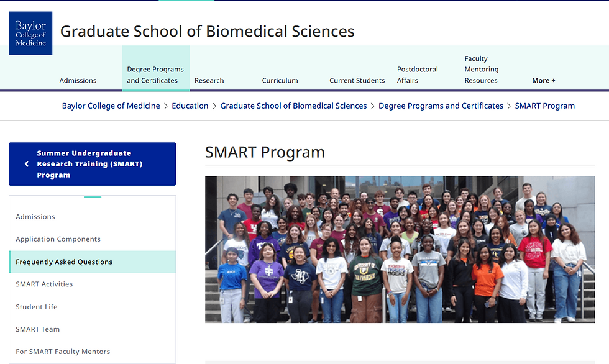Viewport: 609px width, 364px height.
Task: Click the SMART Program page heading
Action: [265, 152]
